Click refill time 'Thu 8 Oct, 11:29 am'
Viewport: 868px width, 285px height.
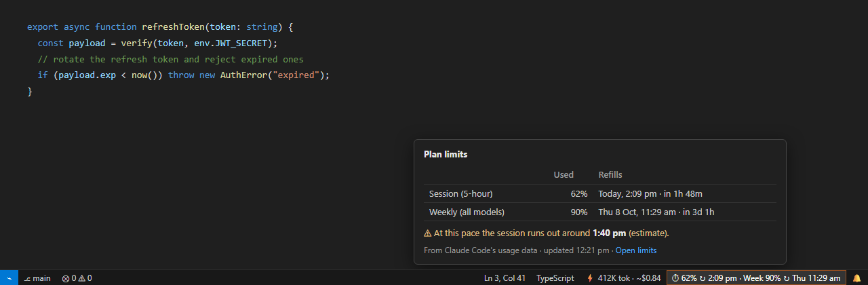(x=637, y=212)
